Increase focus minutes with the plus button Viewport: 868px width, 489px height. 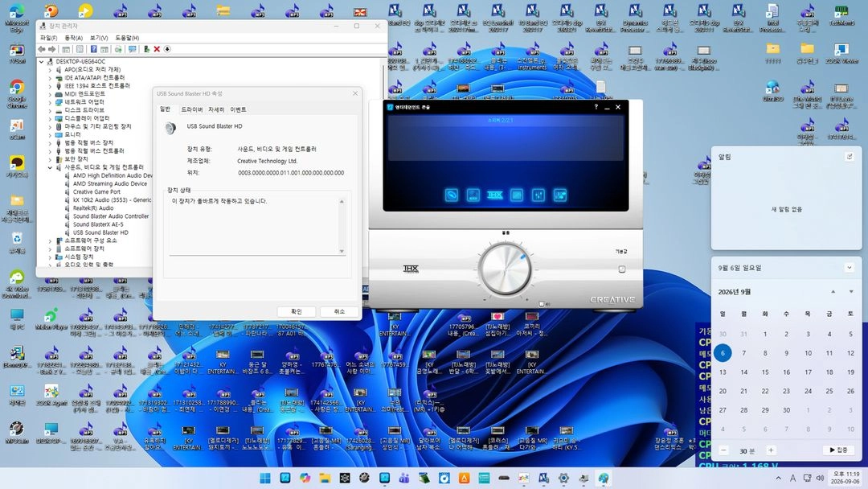771,450
